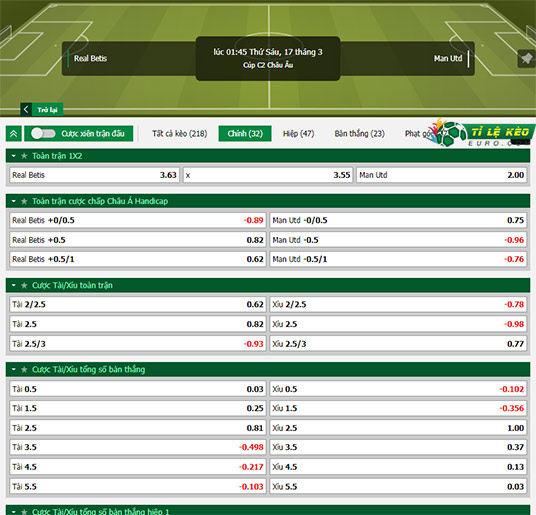Pick Tài 5.5 at -0.103

coord(138,487)
